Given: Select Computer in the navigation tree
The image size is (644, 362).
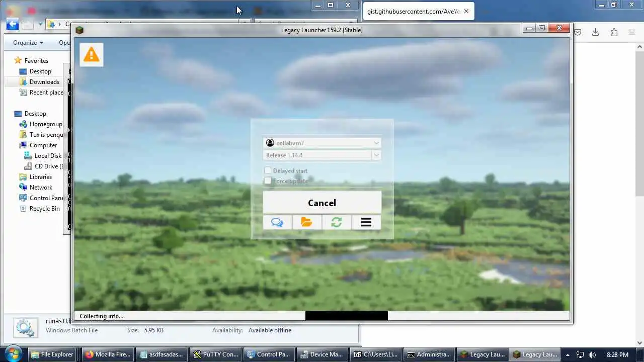Looking at the screenshot, I should 43,145.
